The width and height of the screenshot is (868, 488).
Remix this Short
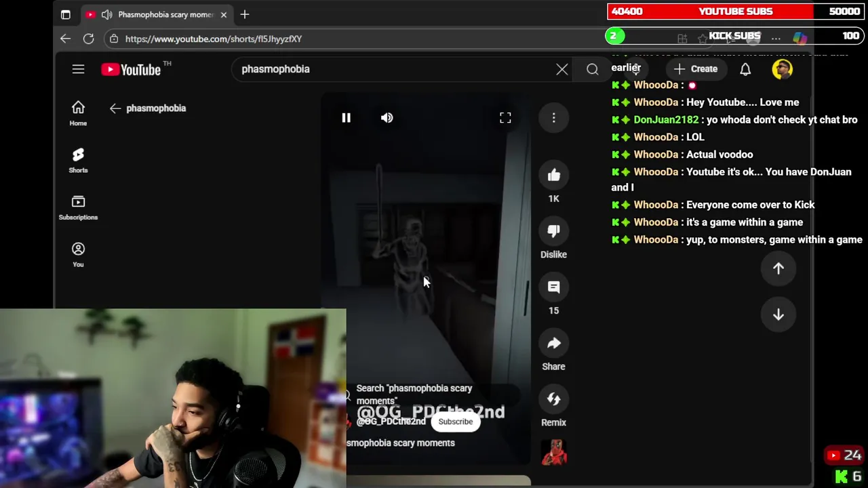pos(553,399)
